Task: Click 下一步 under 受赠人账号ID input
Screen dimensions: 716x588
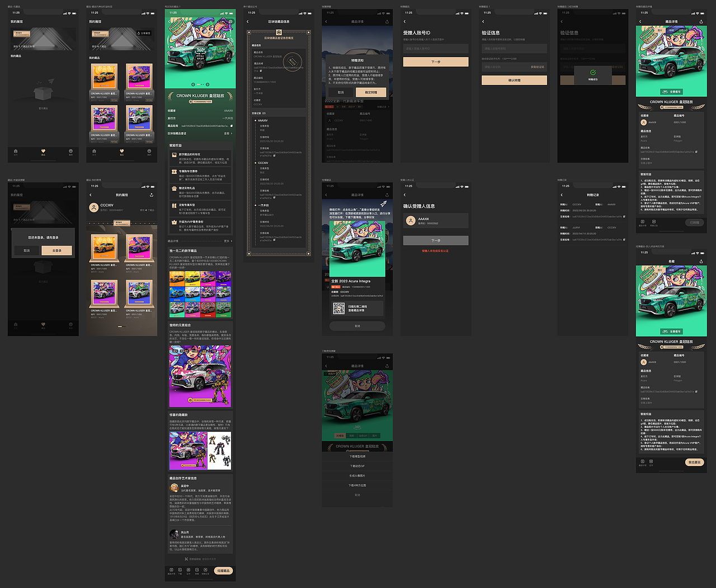Action: click(436, 62)
